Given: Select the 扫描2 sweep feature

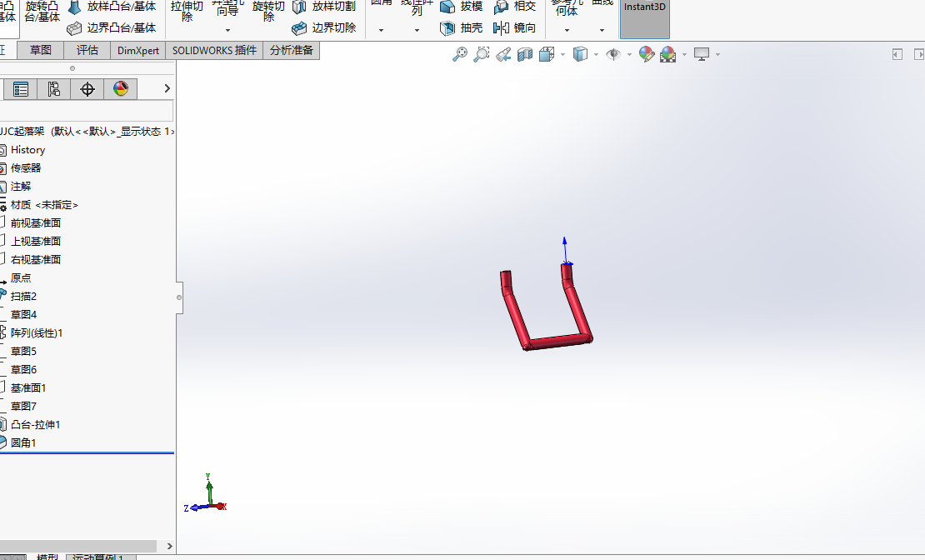Looking at the screenshot, I should click(x=23, y=296).
